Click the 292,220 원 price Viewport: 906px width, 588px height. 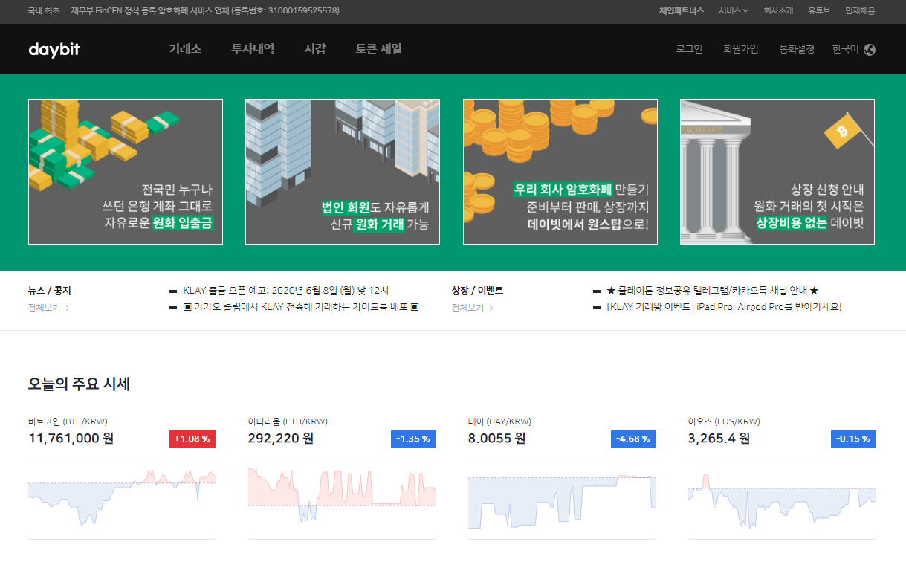[281, 439]
